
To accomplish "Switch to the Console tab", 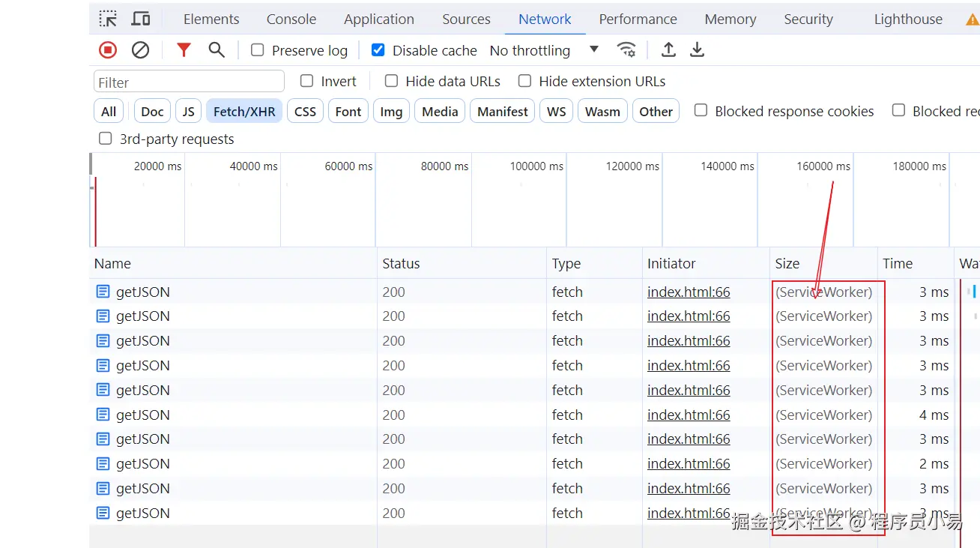I will (x=291, y=19).
